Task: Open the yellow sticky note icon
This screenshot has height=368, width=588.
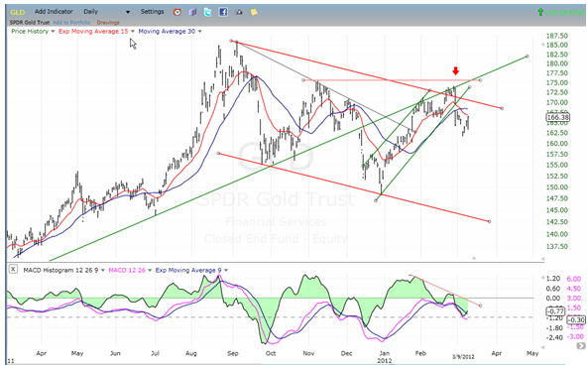Action: tap(254, 12)
